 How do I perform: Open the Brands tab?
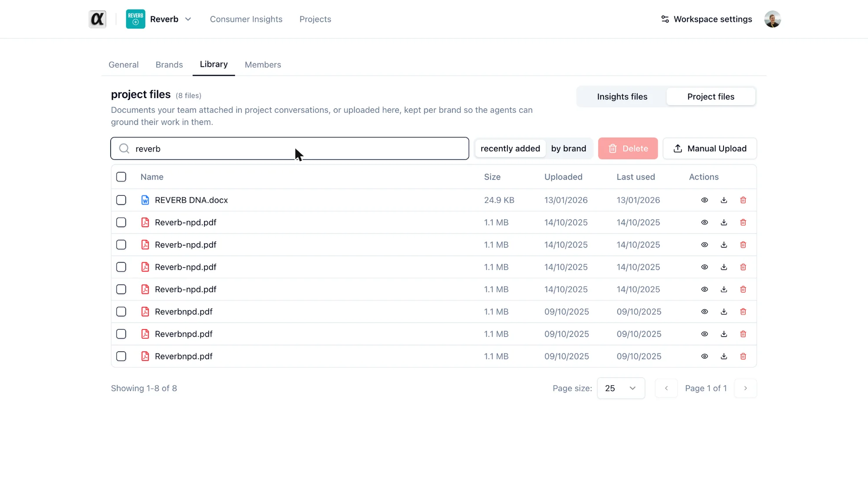coord(169,65)
